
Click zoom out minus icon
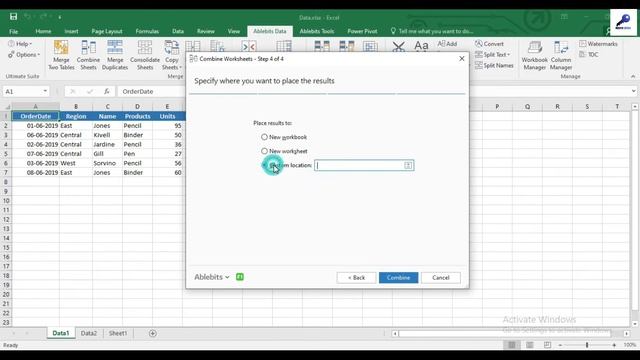(560, 345)
